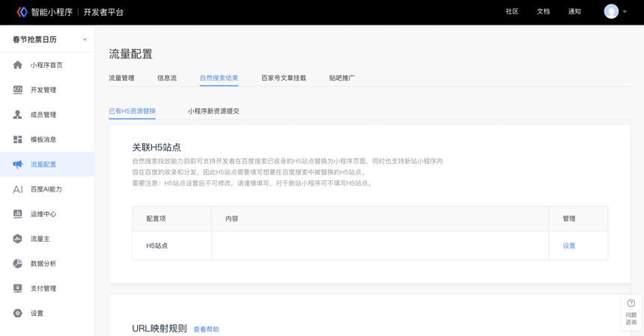The height and width of the screenshot is (336, 644).
Task: Click the 百度AI能力 AI icon
Action: point(18,189)
